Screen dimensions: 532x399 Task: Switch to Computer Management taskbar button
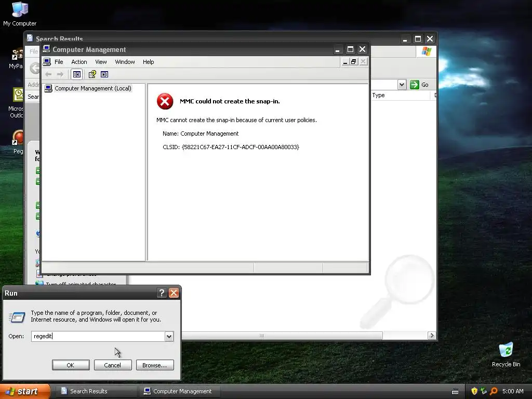(179, 391)
